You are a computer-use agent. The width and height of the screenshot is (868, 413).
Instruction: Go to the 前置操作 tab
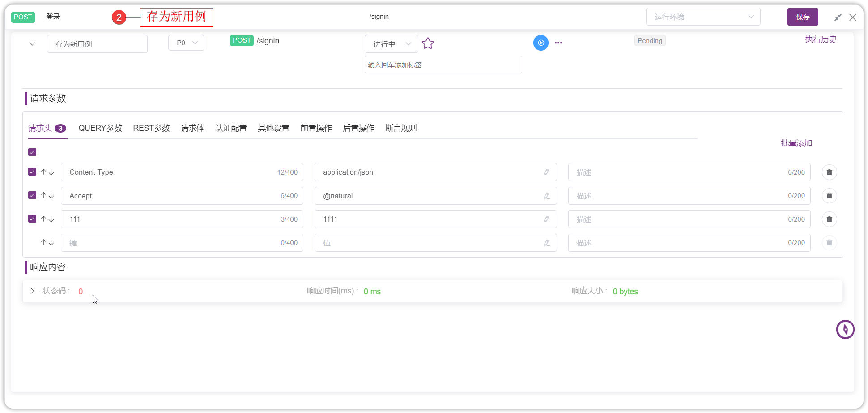tap(316, 128)
